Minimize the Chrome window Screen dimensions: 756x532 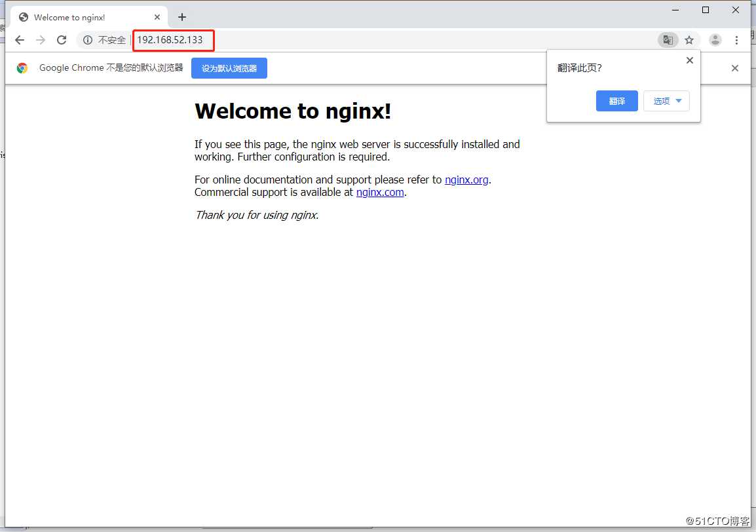675,10
